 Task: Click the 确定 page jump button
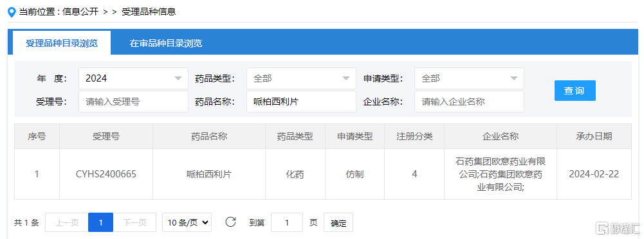[x=338, y=222]
